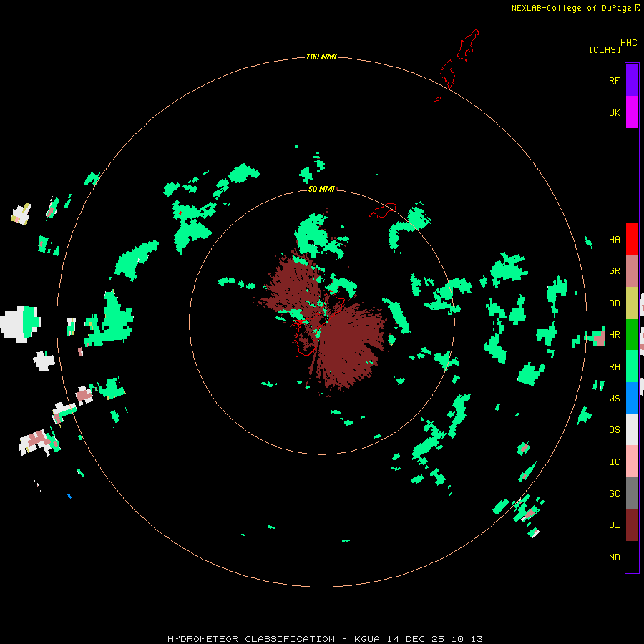Click the BI legend label
This screenshot has width=644, height=644.
click(614, 525)
